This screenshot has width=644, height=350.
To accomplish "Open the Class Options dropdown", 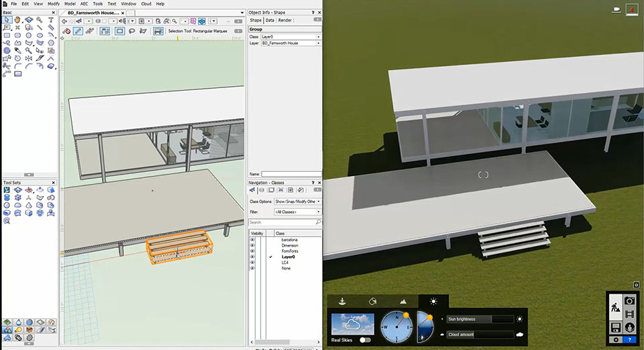I will (x=297, y=202).
